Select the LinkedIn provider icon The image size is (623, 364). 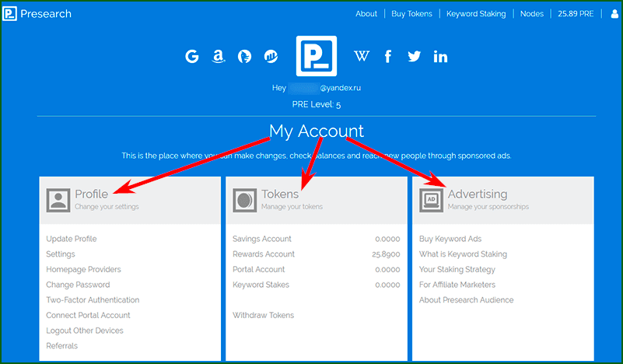tap(440, 57)
